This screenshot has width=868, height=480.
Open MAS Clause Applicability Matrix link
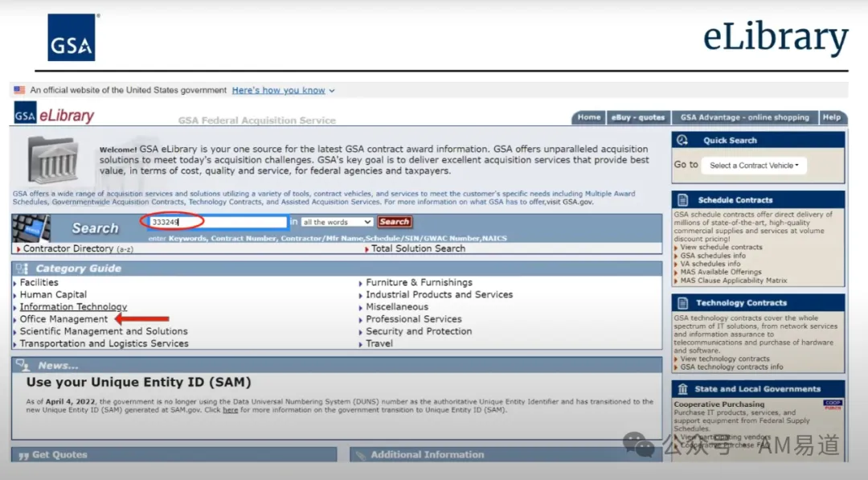[734, 280]
